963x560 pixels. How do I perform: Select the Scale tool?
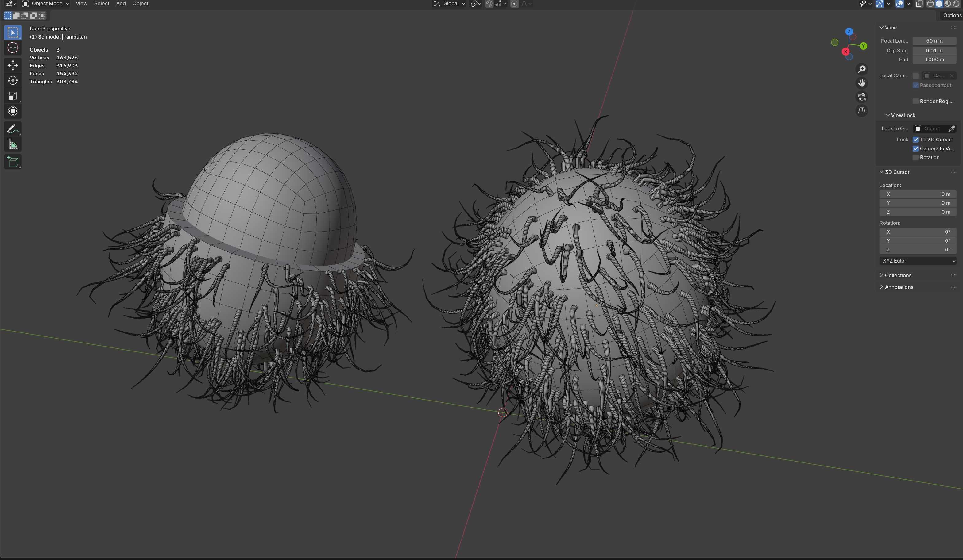[x=13, y=96]
